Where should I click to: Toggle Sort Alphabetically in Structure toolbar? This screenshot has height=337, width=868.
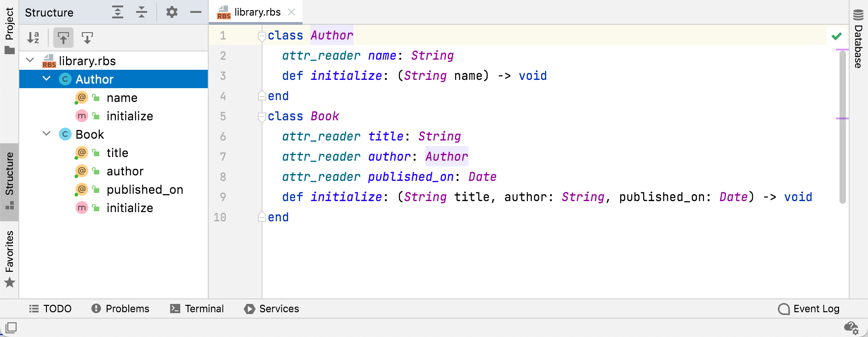coord(33,38)
